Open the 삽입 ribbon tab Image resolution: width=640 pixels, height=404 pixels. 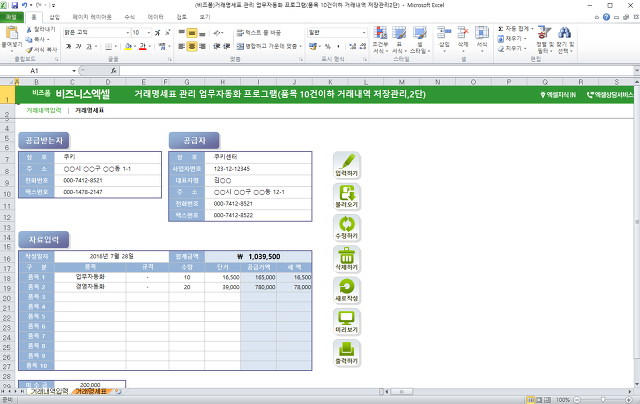54,17
